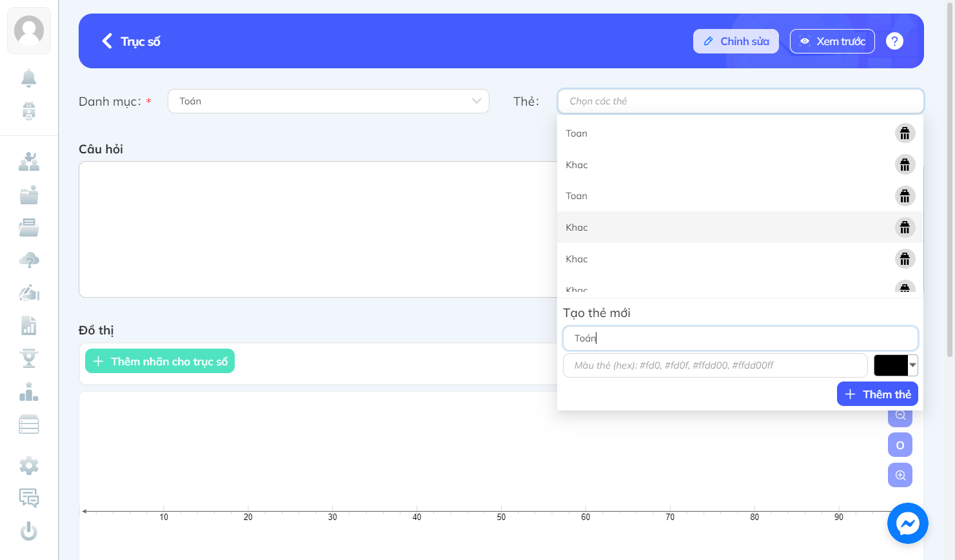Open the user profile avatar
955x560 pixels.
coord(29,30)
